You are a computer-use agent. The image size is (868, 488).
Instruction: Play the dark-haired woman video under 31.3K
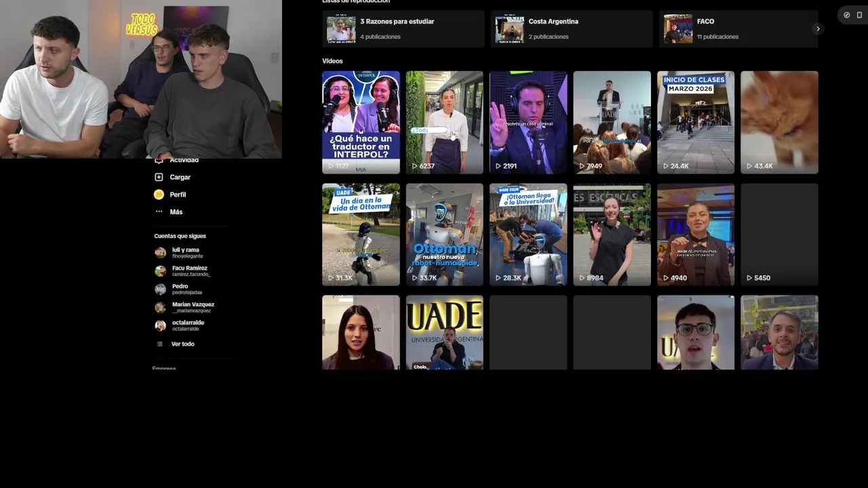point(361,332)
